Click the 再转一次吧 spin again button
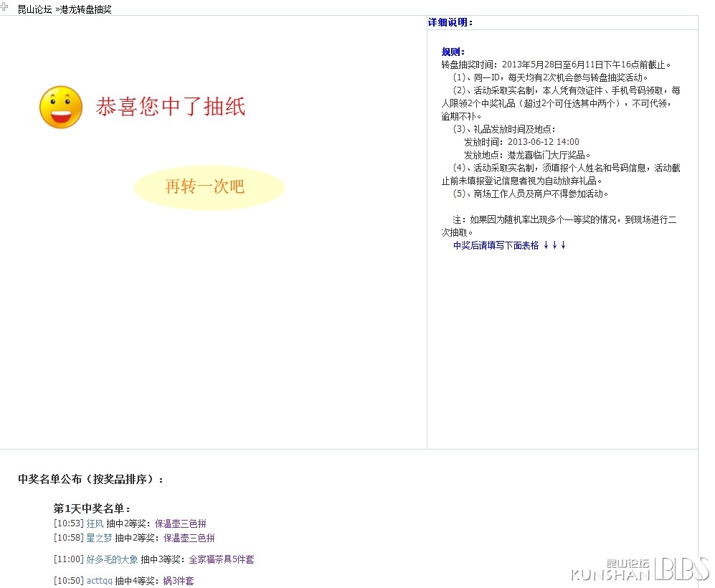Screen dimensions: 715x588 point(209,187)
